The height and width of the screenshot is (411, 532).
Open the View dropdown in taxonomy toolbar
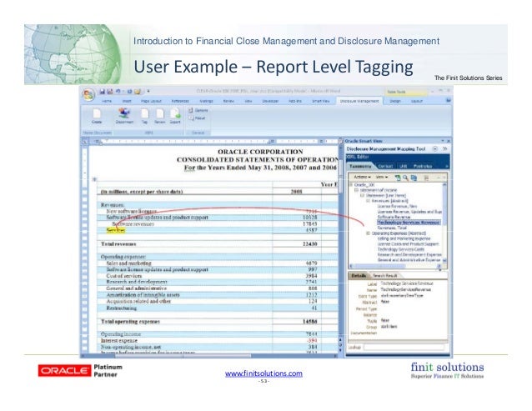point(382,177)
